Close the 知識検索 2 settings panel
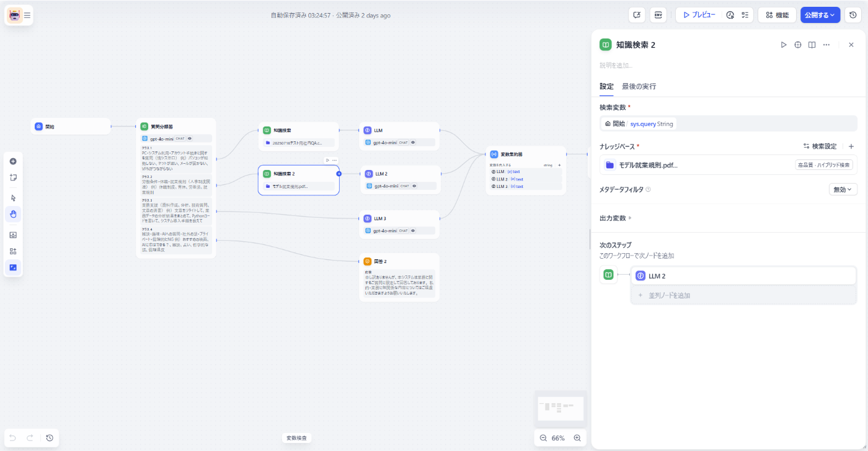868x451 pixels. pyautogui.click(x=851, y=45)
